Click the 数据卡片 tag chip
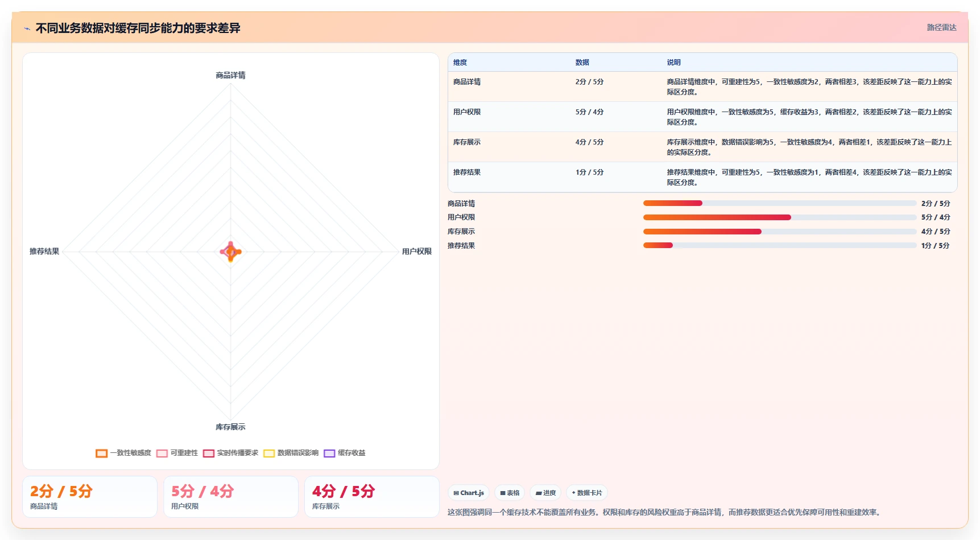This screenshot has height=540, width=980. (x=586, y=493)
